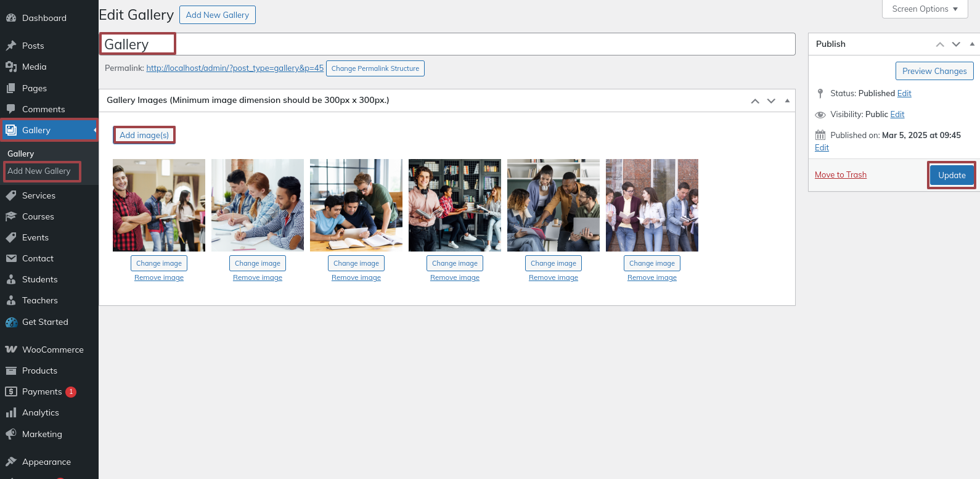Click the Pages icon in sidebar
Image resolution: width=980 pixels, height=479 pixels.
click(x=11, y=88)
